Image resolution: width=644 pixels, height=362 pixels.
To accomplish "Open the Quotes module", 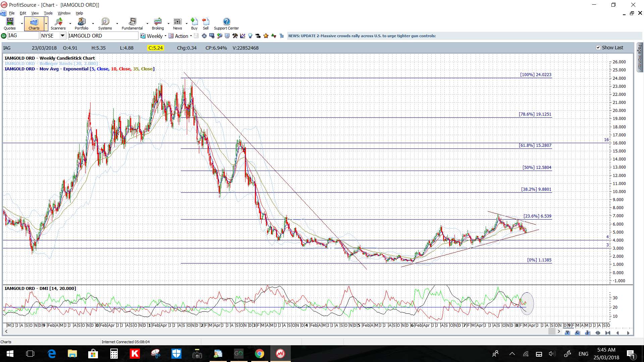I will point(10,24).
